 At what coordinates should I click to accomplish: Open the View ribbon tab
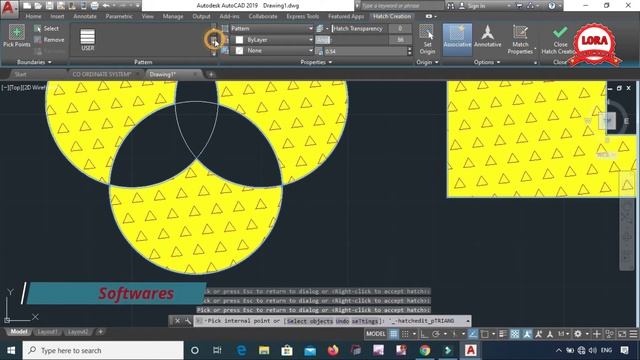pyautogui.click(x=147, y=16)
